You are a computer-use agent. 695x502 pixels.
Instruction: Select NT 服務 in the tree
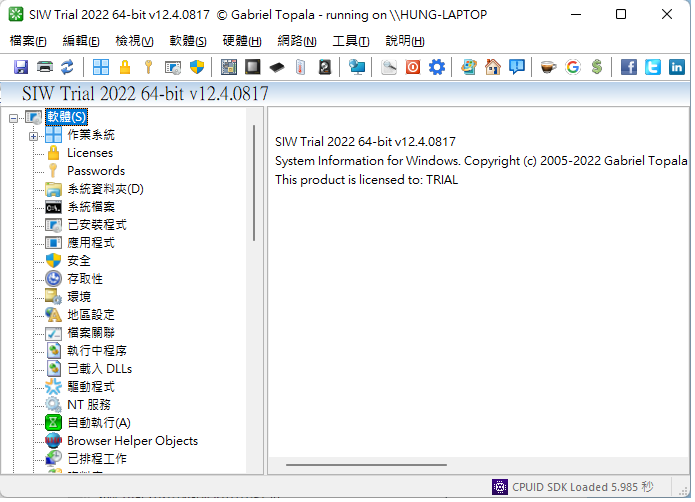[89, 405]
